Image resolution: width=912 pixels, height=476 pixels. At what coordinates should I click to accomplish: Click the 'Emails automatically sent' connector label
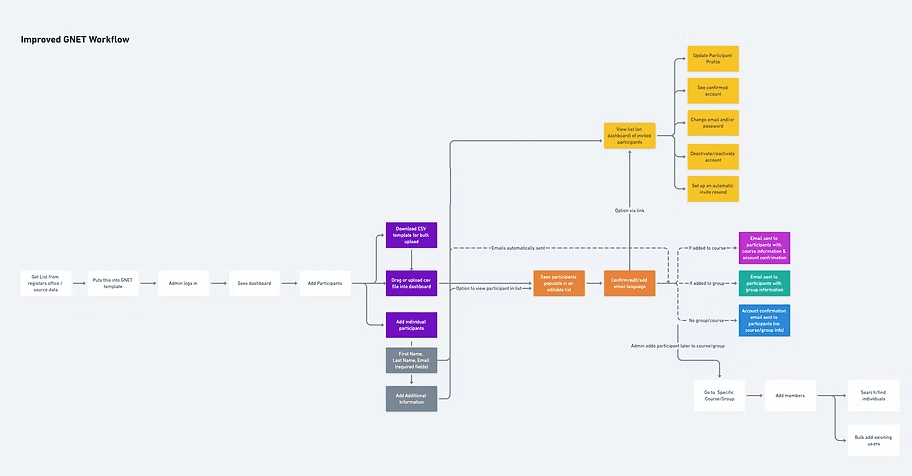(518, 248)
